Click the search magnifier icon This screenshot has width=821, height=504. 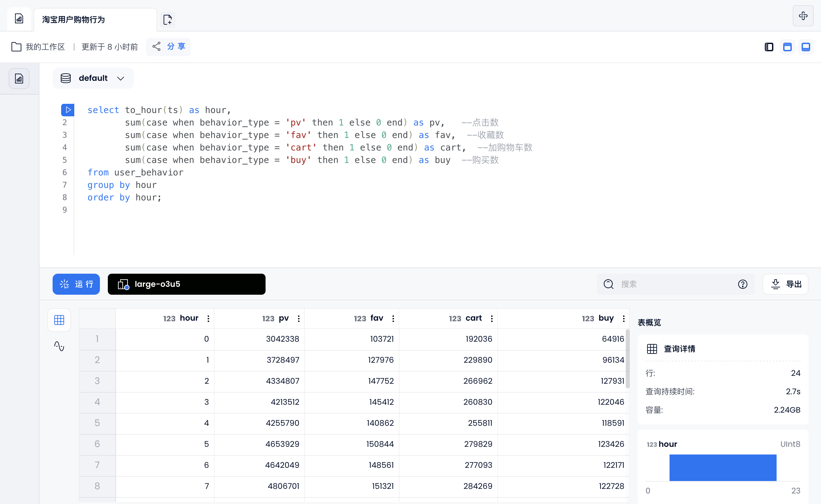(x=609, y=284)
